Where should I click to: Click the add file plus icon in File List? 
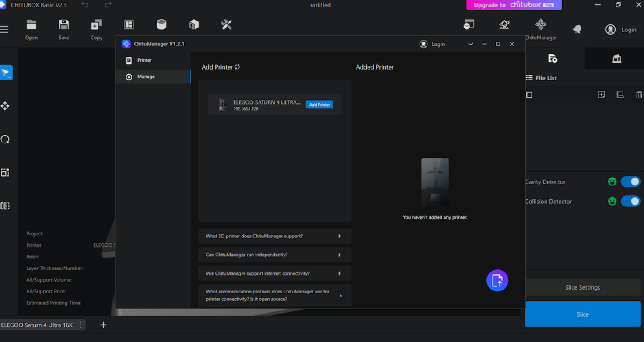602,94
